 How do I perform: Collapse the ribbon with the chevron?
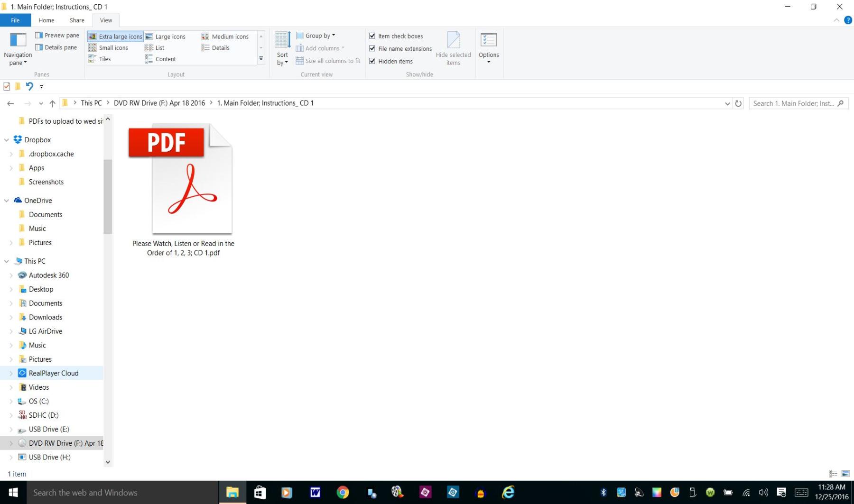point(836,20)
